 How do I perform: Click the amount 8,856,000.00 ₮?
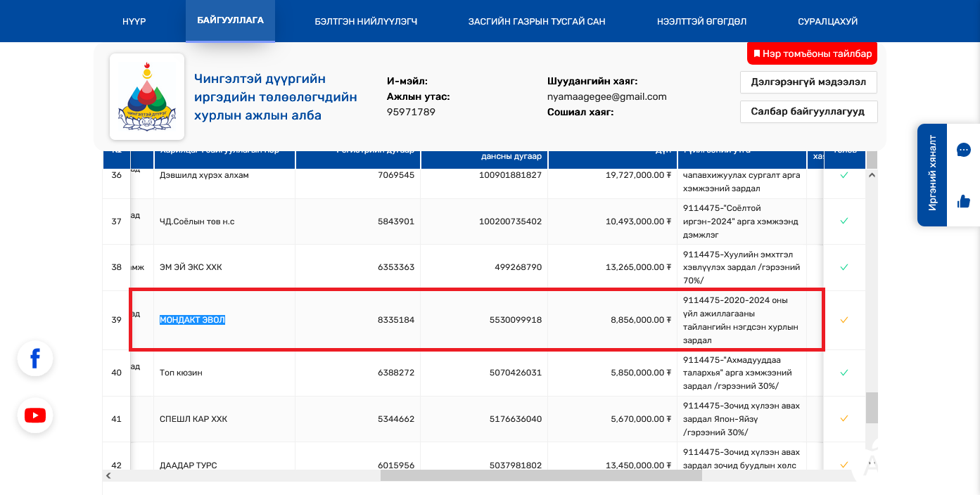[x=641, y=320]
